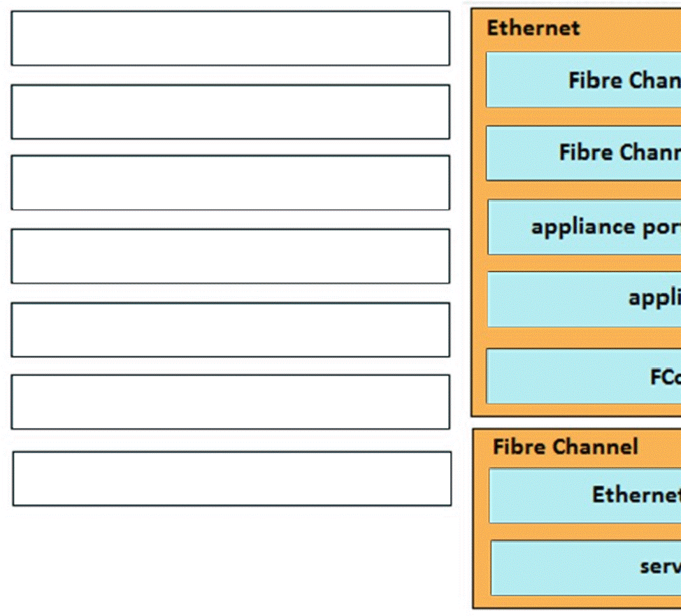Select the sixth empty answer box

(230, 402)
